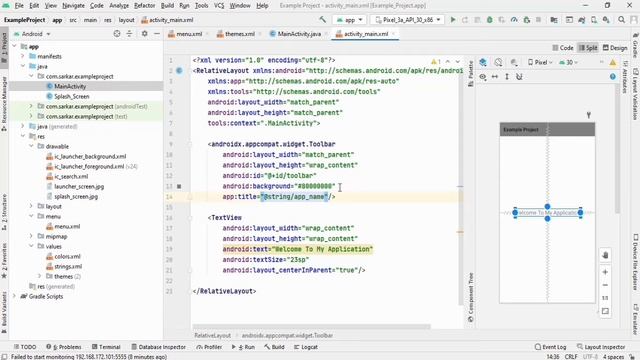The height and width of the screenshot is (360, 640).
Task: Open the Pixel_3a_API_30_x86 device dropdown
Action: pos(407,20)
